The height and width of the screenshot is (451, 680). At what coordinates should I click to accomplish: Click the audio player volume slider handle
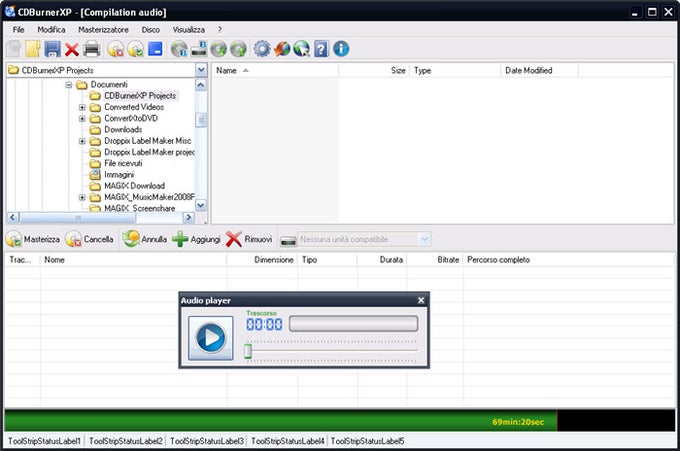[248, 351]
